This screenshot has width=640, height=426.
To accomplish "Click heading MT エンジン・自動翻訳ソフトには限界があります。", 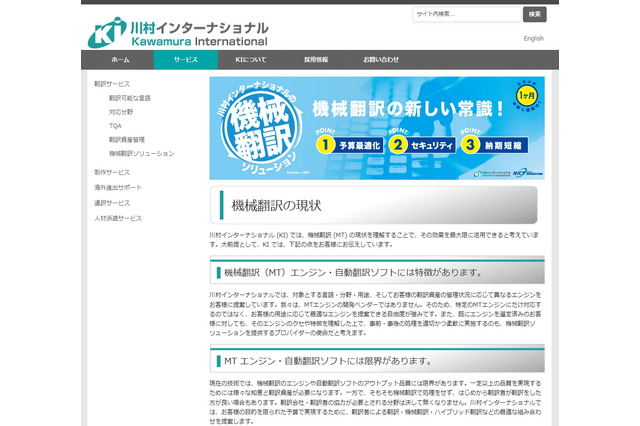I will [x=328, y=361].
